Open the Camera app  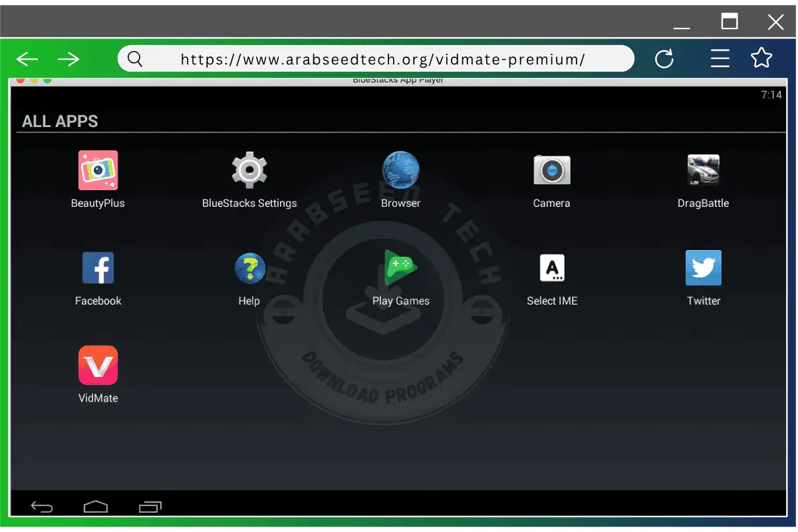[552, 170]
